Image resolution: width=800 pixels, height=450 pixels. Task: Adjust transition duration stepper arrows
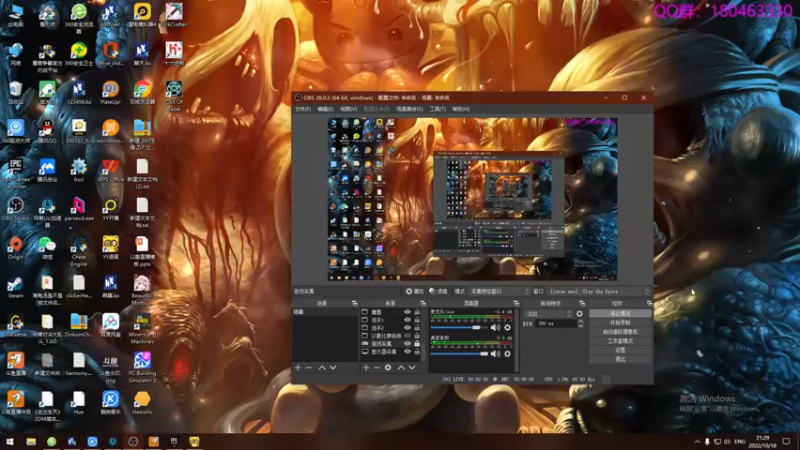click(x=580, y=323)
